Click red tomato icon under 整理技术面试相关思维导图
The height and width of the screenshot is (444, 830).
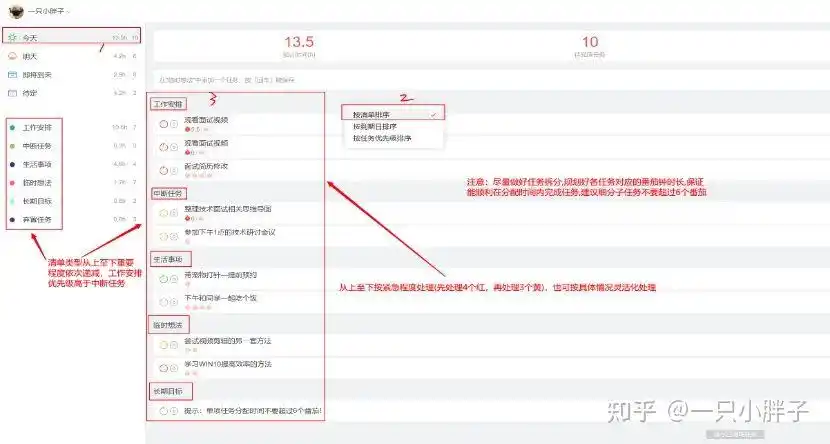(x=187, y=218)
